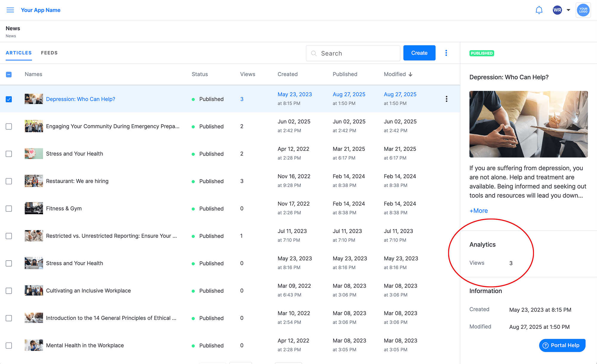Click the Portal Help question mark icon
This screenshot has height=364, width=597.
(545, 345)
